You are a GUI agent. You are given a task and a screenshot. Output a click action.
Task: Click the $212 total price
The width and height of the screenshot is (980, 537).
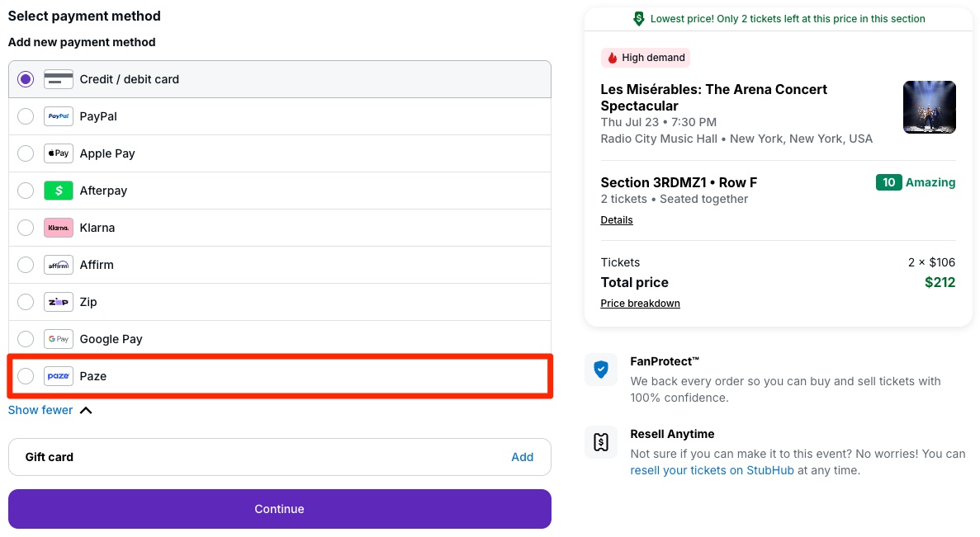pyautogui.click(x=940, y=282)
